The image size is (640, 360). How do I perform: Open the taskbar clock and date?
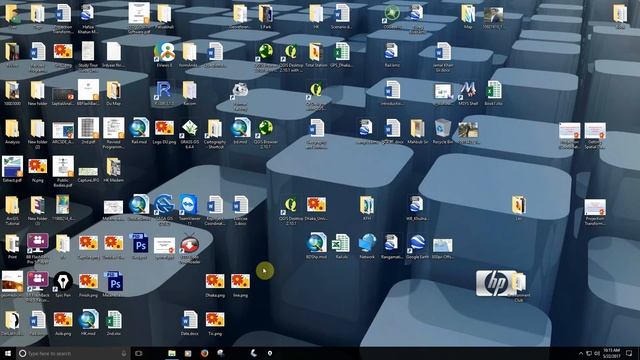(x=611, y=353)
